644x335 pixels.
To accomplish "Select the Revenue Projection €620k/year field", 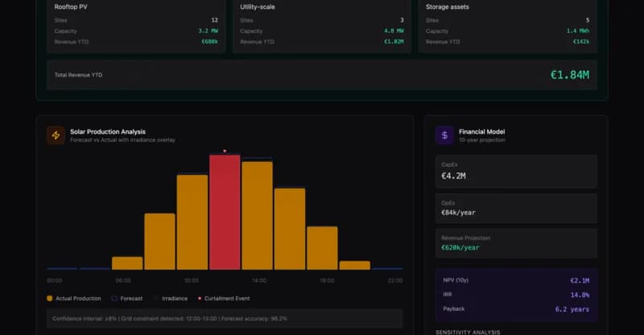I will point(516,243).
